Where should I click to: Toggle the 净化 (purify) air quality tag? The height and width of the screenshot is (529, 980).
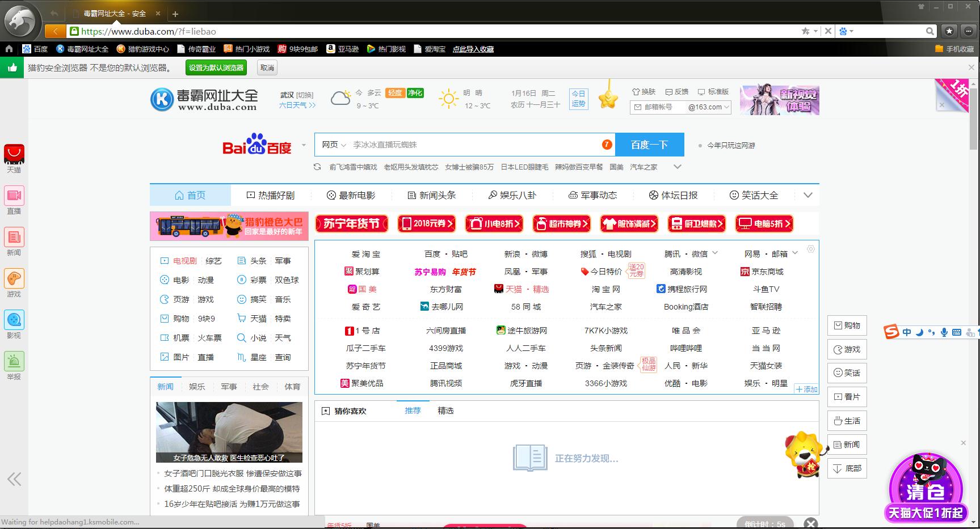coord(415,93)
